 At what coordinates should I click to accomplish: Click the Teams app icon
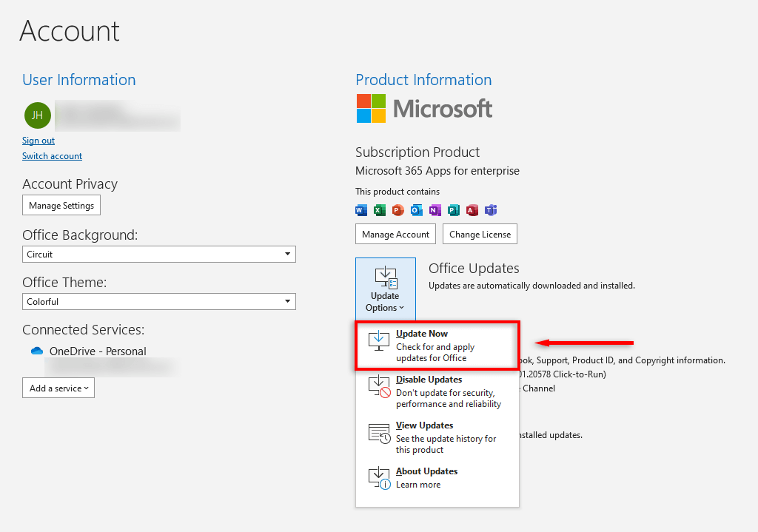(x=491, y=210)
